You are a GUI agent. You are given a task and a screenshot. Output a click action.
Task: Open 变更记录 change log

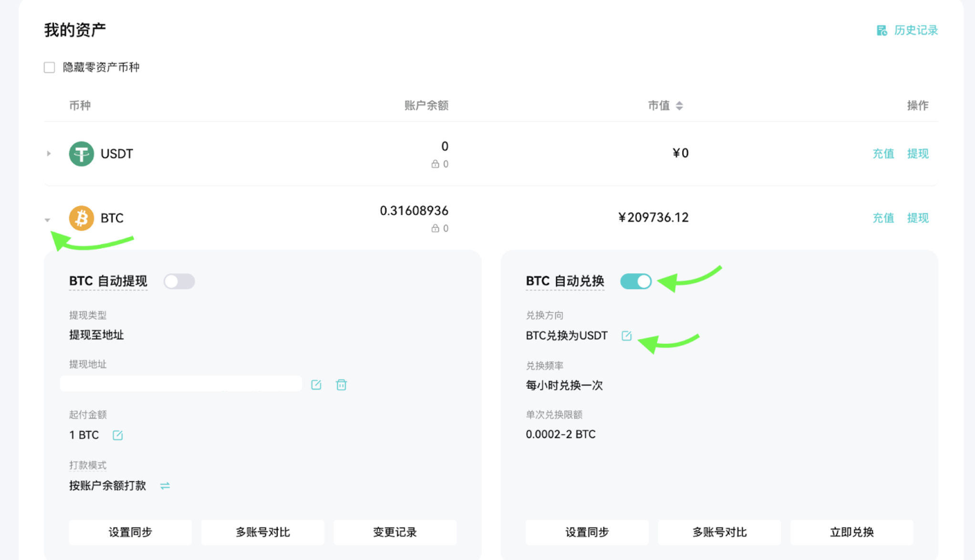395,532
